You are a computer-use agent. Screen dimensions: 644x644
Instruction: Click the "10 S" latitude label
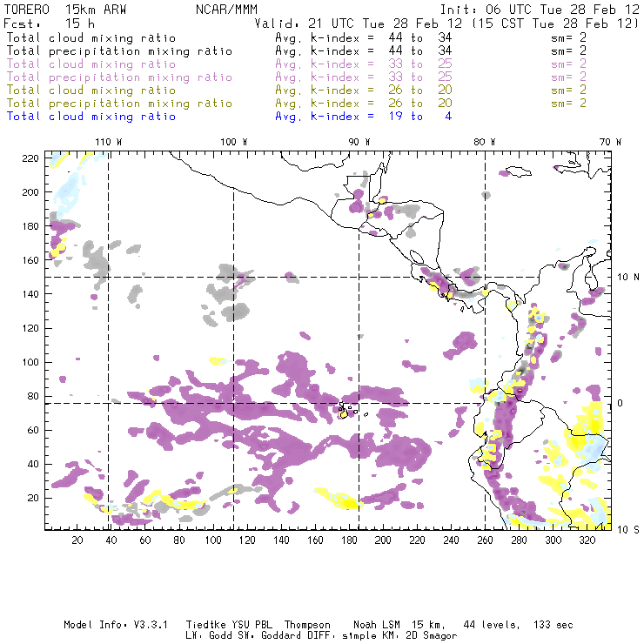(x=628, y=530)
